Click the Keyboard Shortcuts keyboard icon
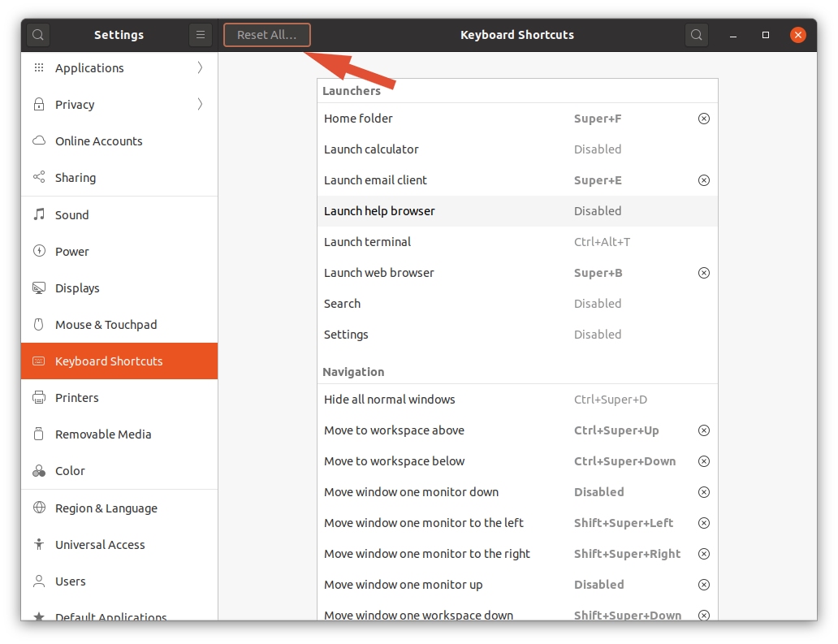Viewport: 838px width, 644px height. (x=38, y=361)
